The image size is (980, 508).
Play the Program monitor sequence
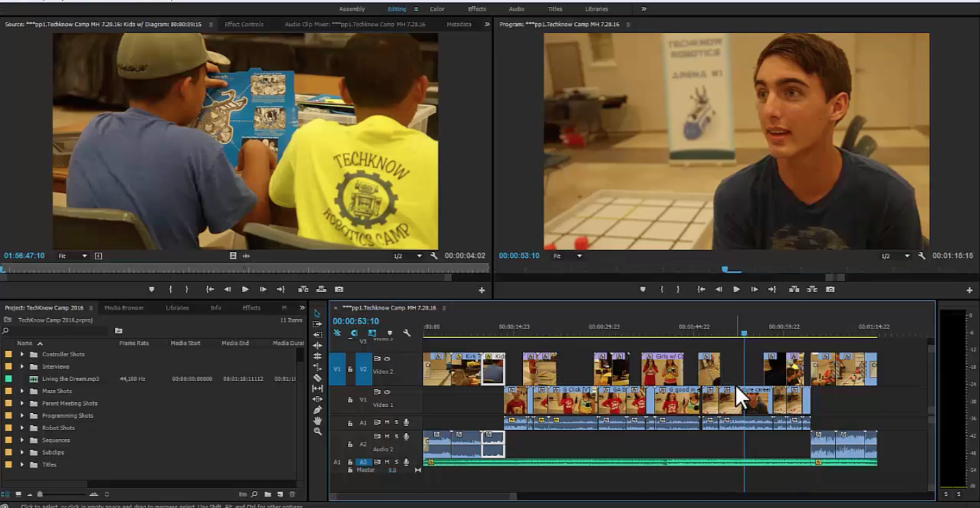coord(736,290)
